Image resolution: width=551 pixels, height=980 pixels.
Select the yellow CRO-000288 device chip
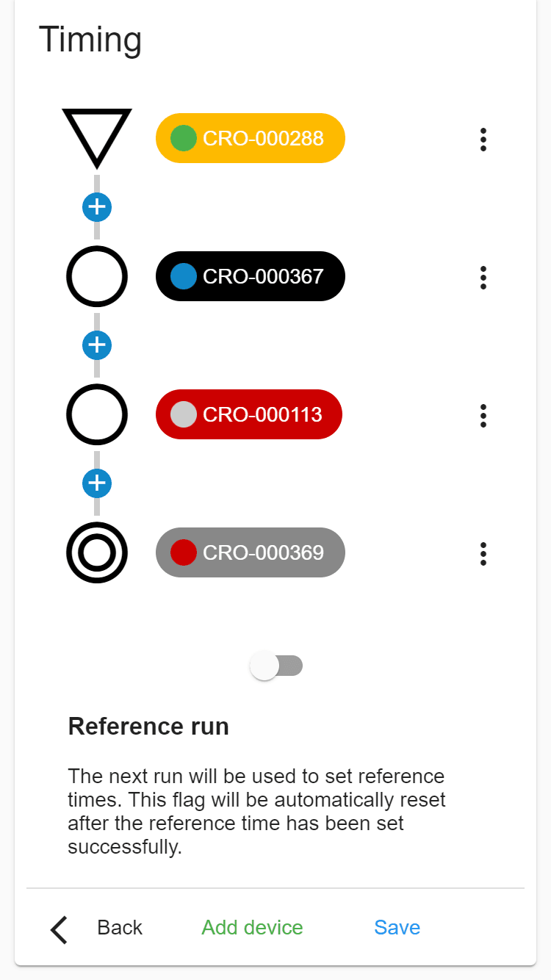(251, 138)
